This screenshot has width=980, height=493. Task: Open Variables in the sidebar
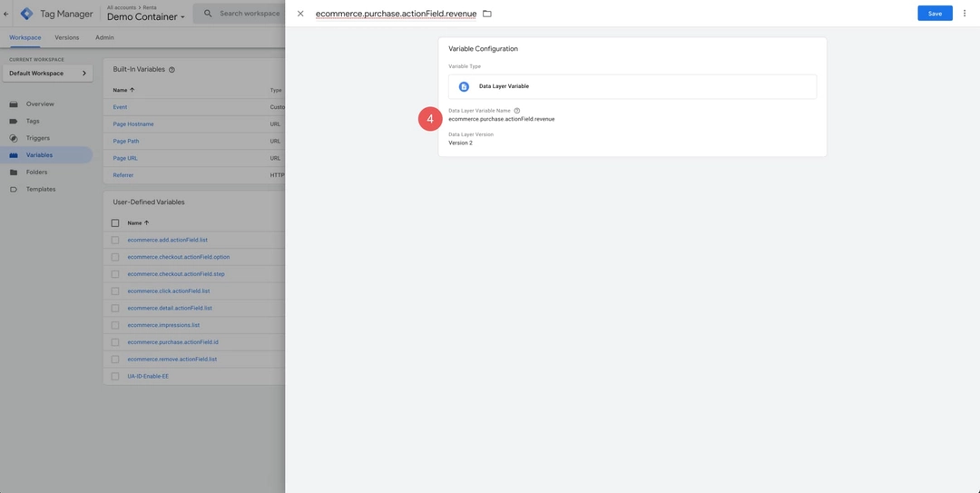point(39,155)
